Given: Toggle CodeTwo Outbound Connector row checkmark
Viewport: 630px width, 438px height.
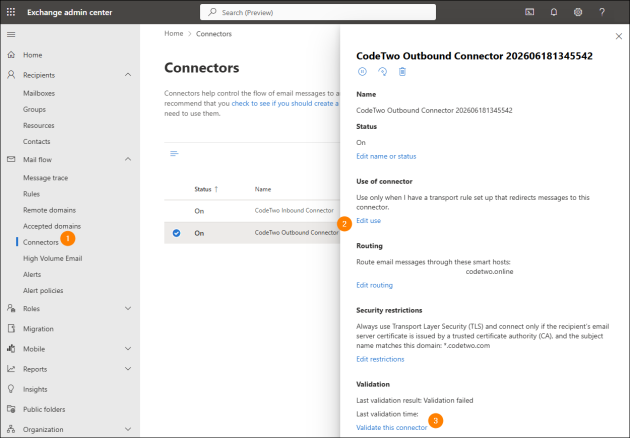Looking at the screenshot, I should [x=176, y=233].
